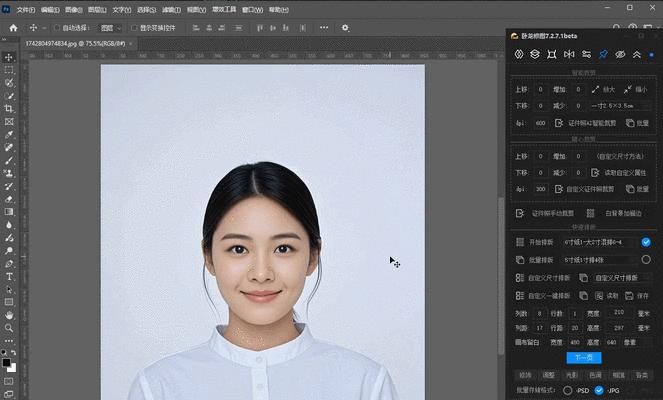Viewport: 663px width, 400px height.
Task: Open the 图层 layer/group dropdown in options bar
Action: tap(110, 27)
